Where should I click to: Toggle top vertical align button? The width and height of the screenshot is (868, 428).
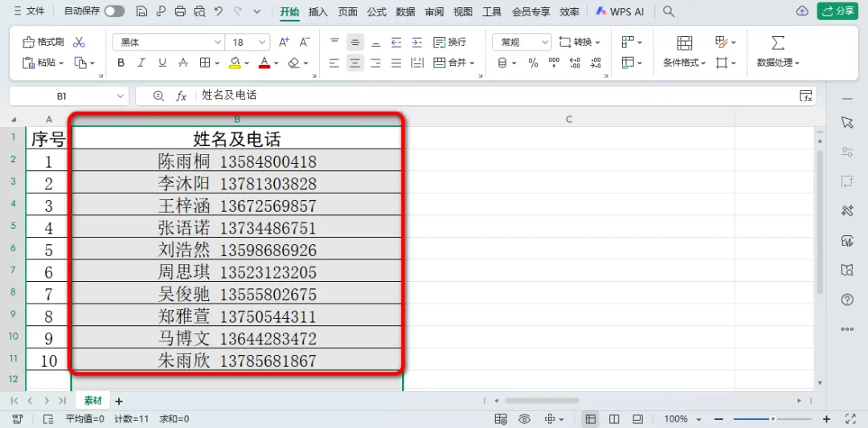334,42
